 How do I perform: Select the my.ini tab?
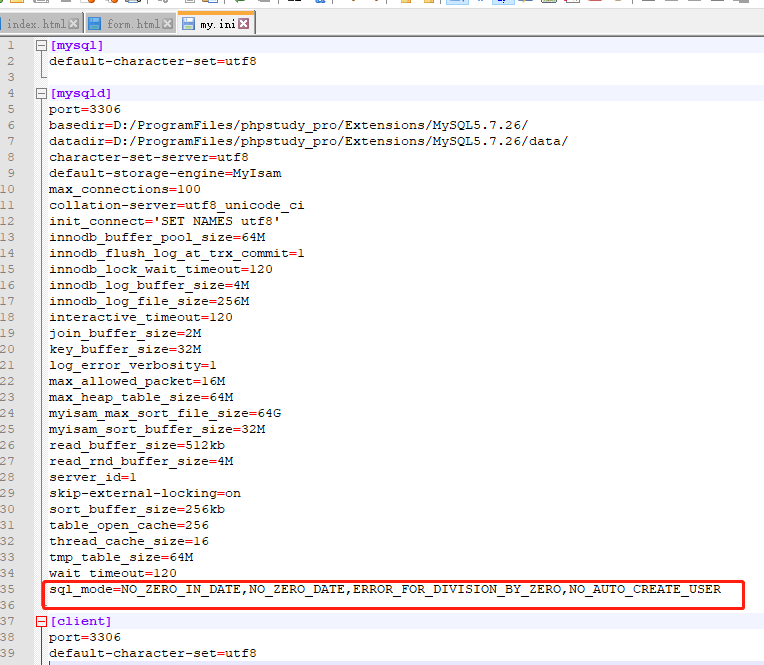[217, 23]
